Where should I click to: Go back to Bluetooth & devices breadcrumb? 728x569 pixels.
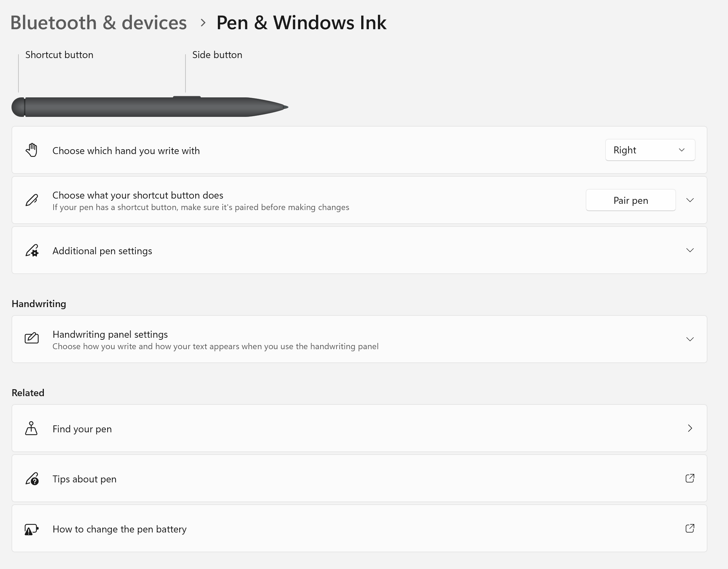click(x=98, y=23)
